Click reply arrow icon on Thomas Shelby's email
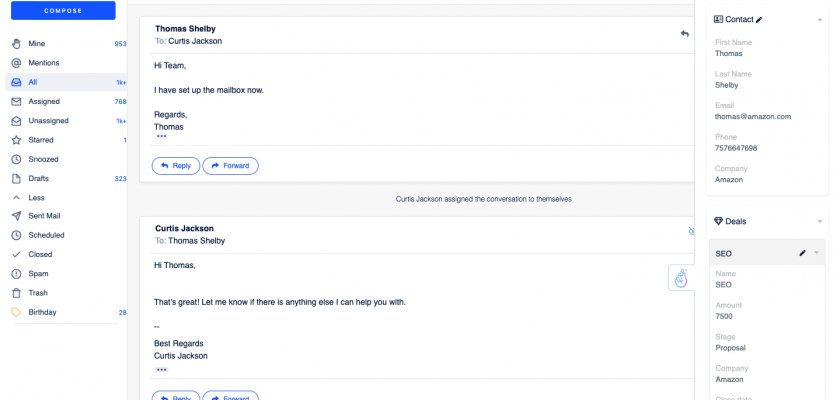Image resolution: width=840 pixels, height=400 pixels. pos(685,34)
